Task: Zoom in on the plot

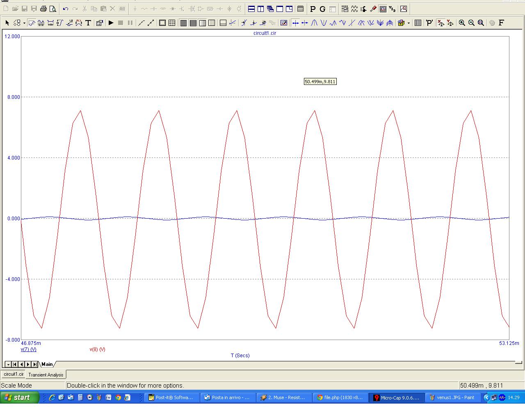Action: (x=462, y=23)
